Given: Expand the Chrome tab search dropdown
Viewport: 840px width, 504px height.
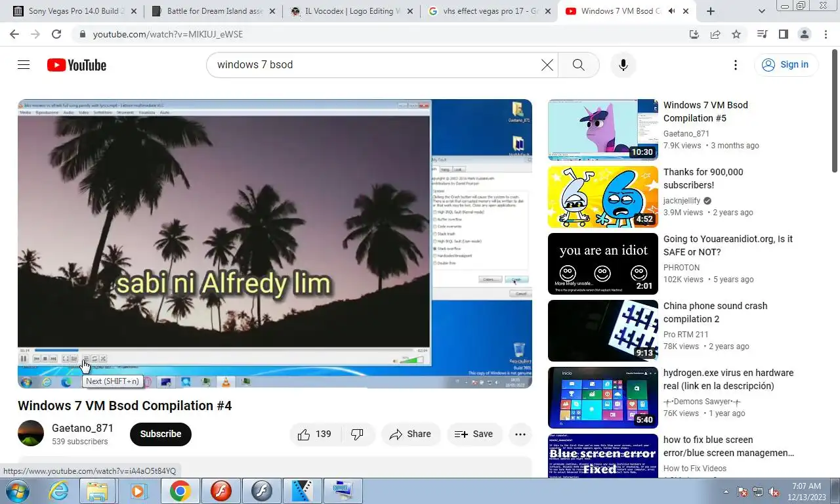Looking at the screenshot, I should coord(762,11).
